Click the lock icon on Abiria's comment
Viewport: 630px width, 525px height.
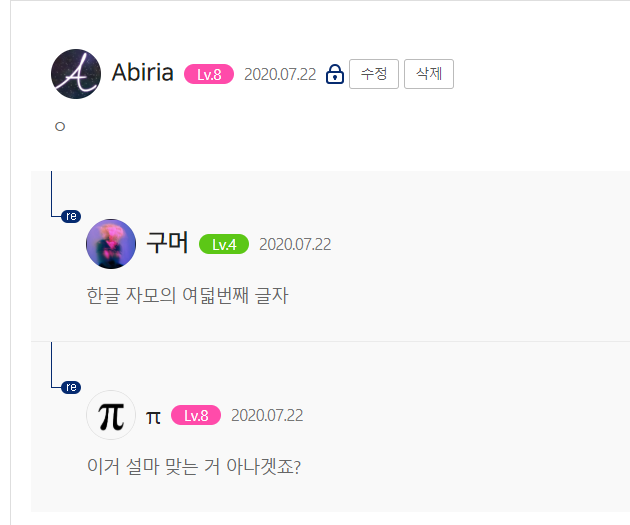(335, 74)
